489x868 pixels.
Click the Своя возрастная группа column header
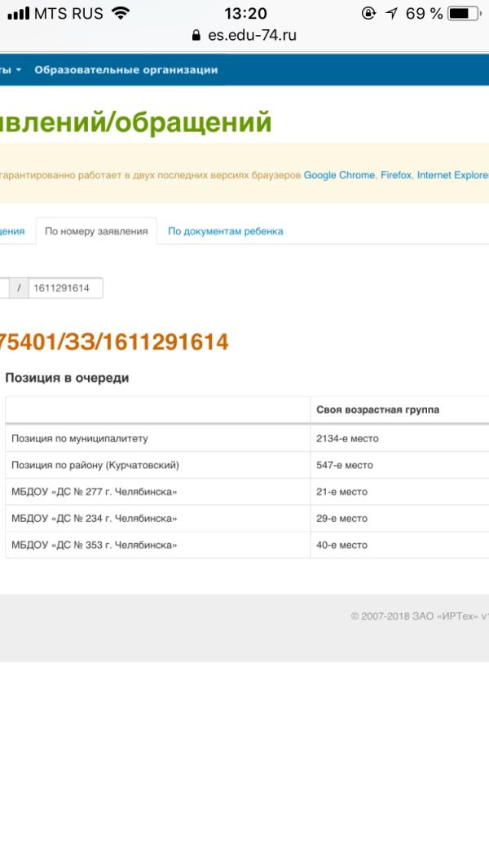[377, 410]
